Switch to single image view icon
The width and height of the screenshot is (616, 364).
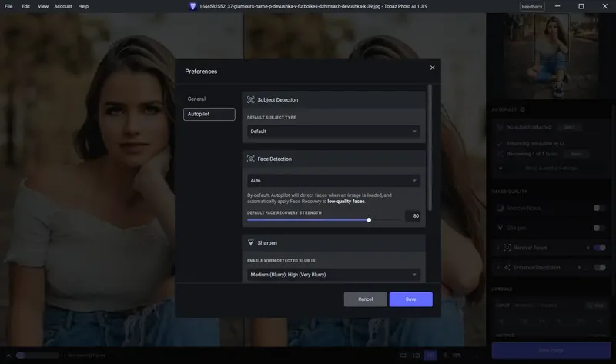pyautogui.click(x=403, y=356)
